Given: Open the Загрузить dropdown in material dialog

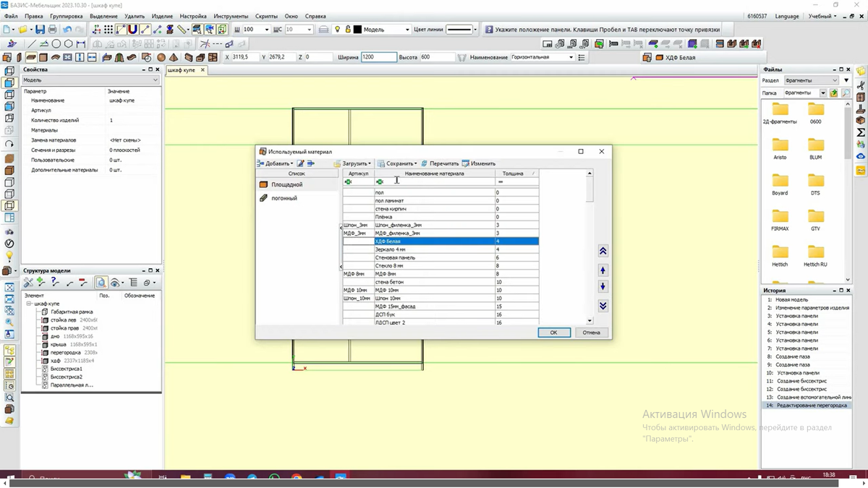Looking at the screenshot, I should (x=352, y=163).
